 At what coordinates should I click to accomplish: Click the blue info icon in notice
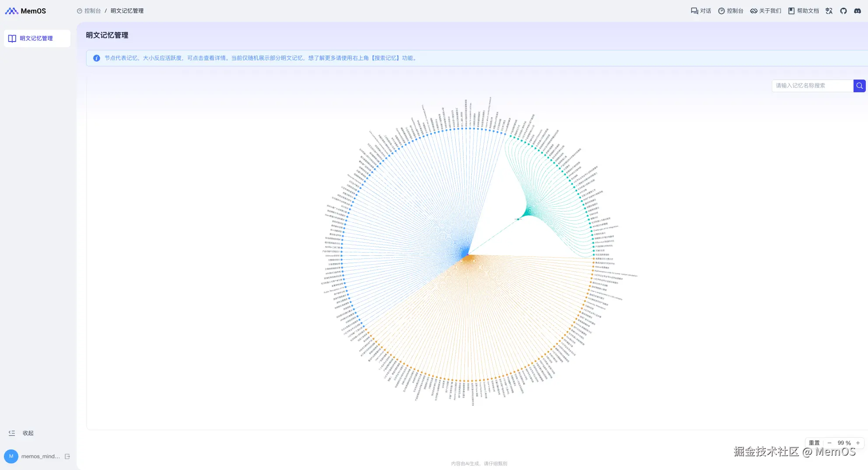click(97, 58)
